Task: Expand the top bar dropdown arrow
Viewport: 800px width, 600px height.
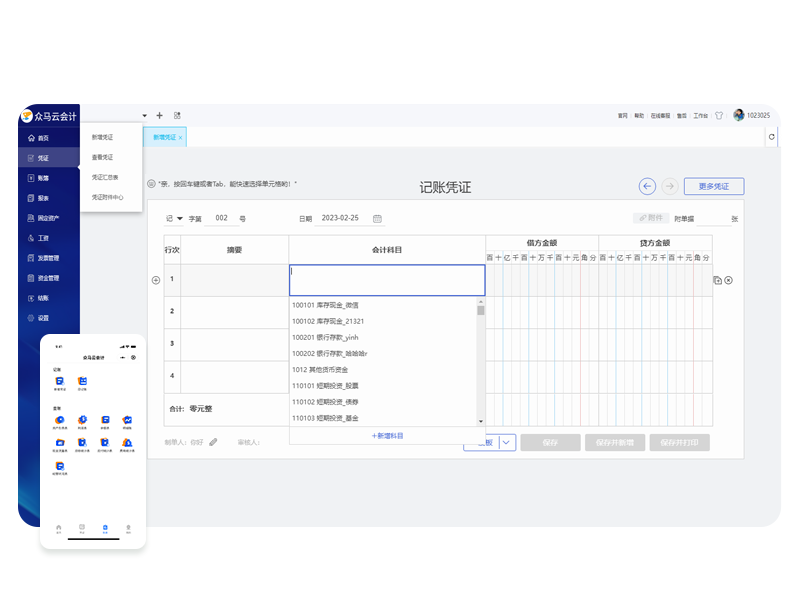Action: [x=145, y=116]
